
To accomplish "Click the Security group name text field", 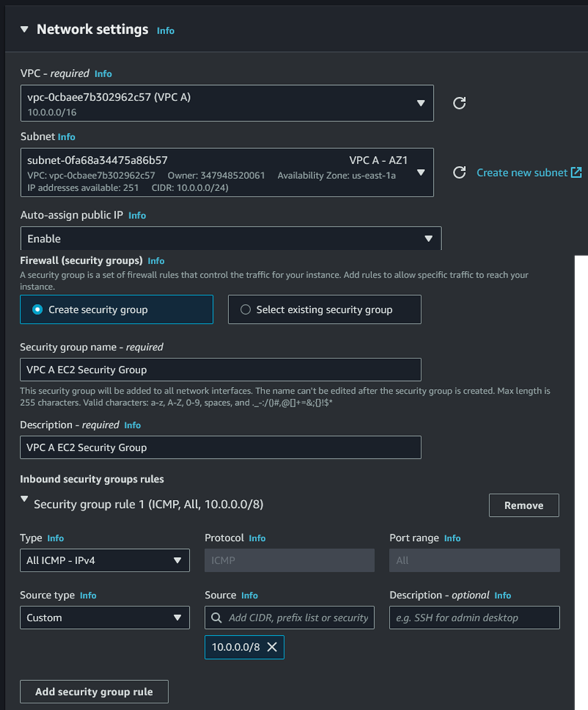I will coord(221,369).
